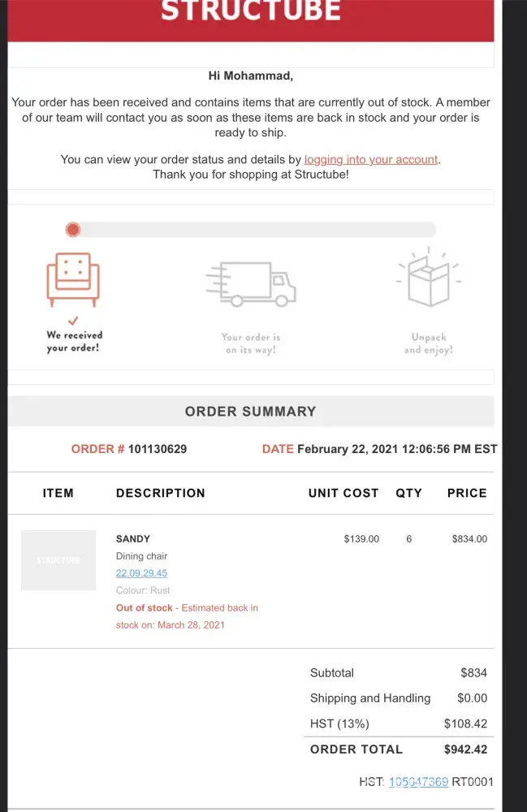The image size is (527, 812).
Task: Click the We received your order label
Action: [x=74, y=341]
